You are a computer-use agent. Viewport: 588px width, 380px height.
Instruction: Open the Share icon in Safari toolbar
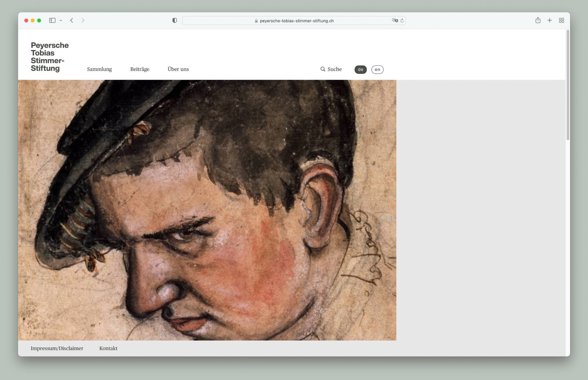(x=538, y=20)
